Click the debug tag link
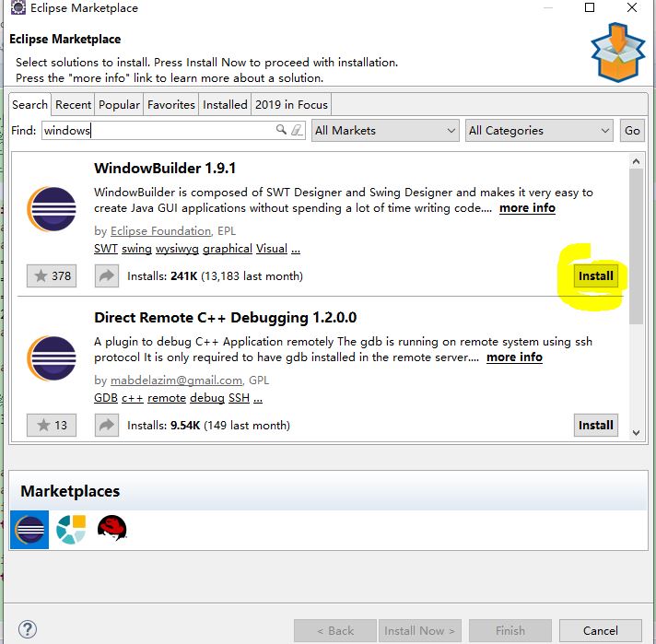The width and height of the screenshot is (656, 644). (x=207, y=398)
